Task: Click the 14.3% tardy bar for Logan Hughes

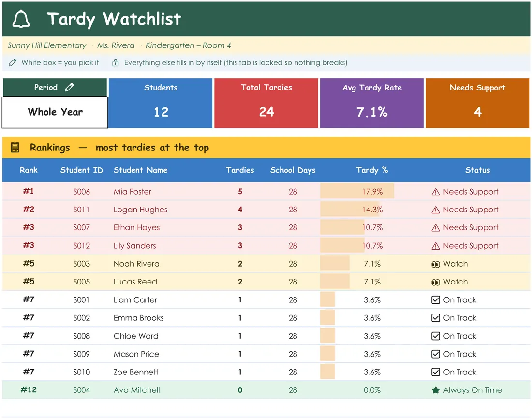Action: pos(350,209)
